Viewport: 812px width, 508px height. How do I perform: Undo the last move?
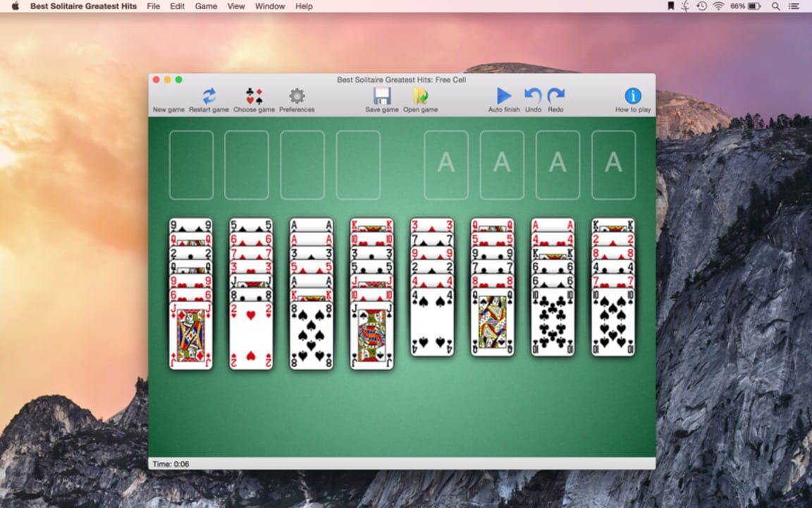point(532,95)
